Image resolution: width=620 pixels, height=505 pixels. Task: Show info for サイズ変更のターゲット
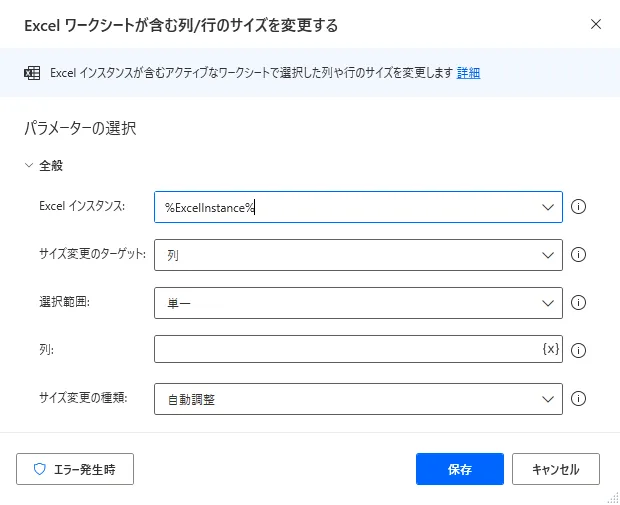[x=578, y=255]
